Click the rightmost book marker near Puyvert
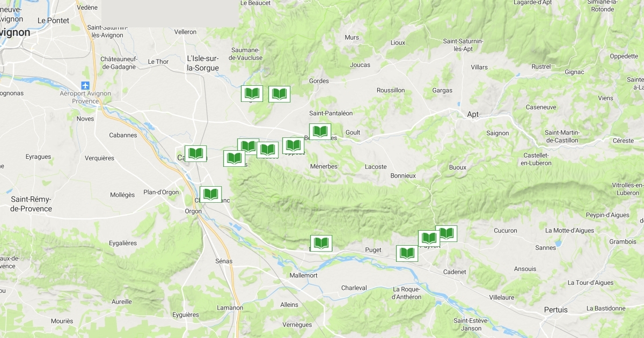This screenshot has height=338, width=644. [x=446, y=233]
